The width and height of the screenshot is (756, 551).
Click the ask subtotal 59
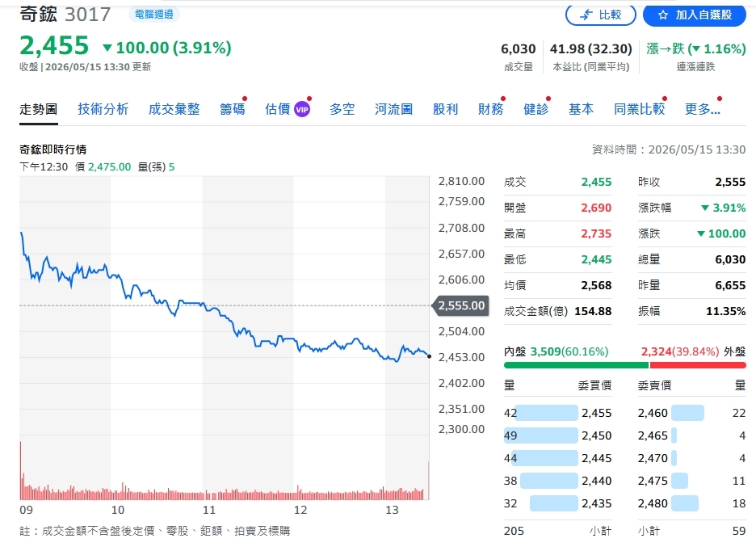(739, 532)
